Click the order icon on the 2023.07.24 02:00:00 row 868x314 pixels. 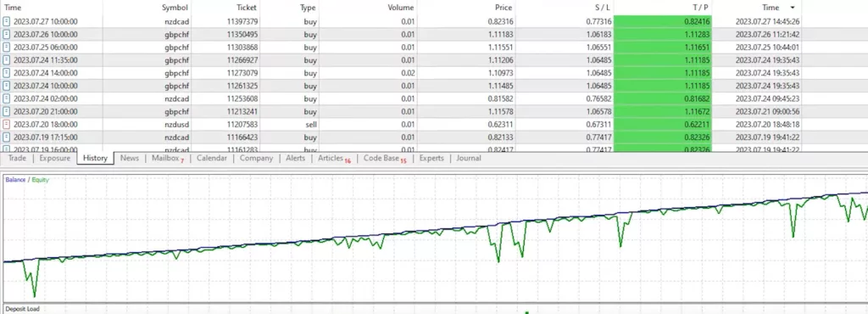click(7, 98)
